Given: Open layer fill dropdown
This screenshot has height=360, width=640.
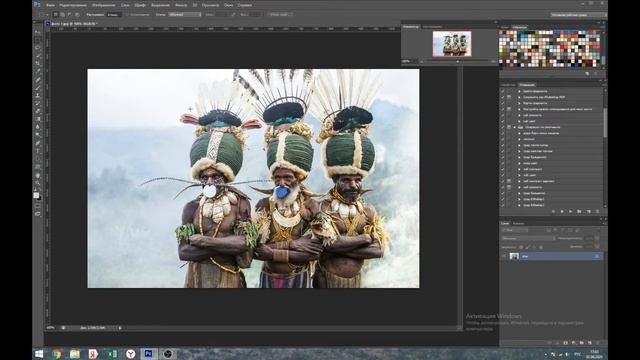Looking at the screenshot, I should [597, 247].
